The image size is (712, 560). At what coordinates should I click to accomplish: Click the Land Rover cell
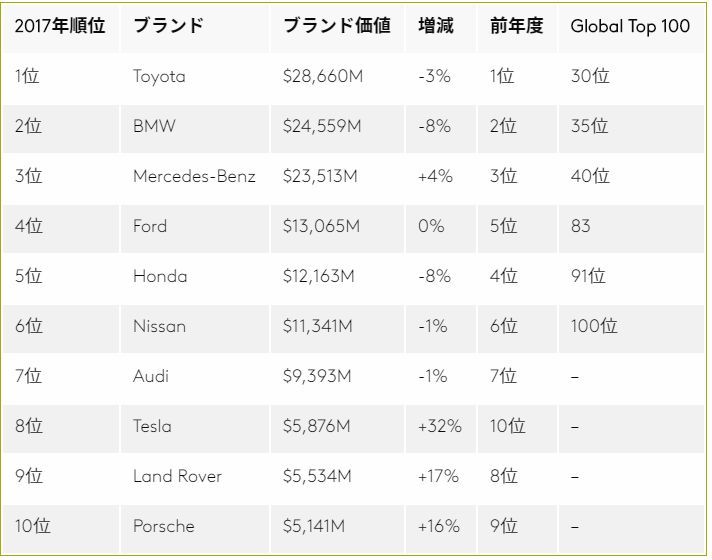pos(177,477)
